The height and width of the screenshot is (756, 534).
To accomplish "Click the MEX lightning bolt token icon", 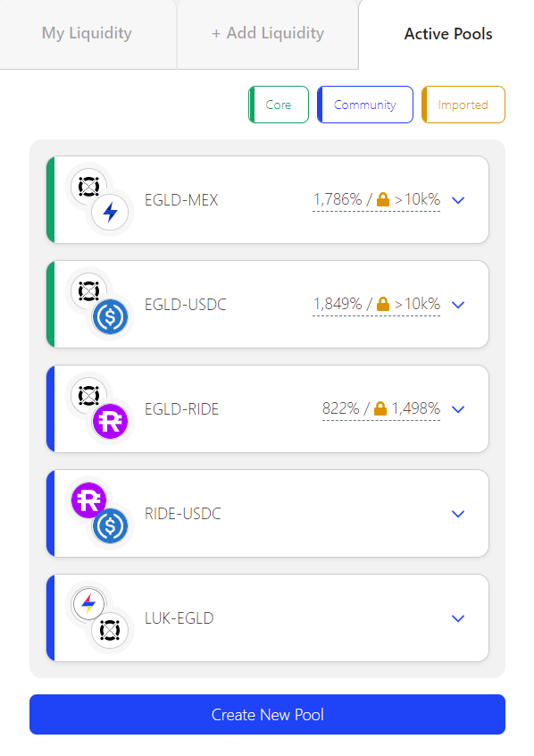I will (110, 212).
